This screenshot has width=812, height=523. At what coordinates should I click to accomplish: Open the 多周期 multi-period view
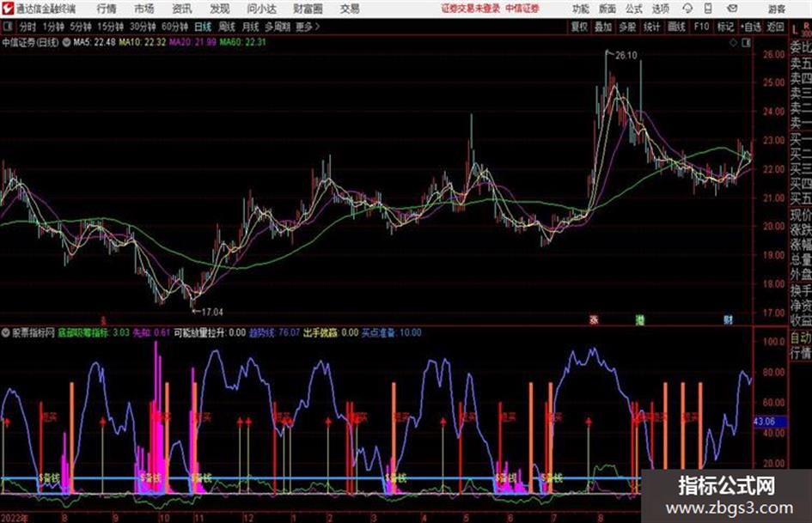click(277, 27)
